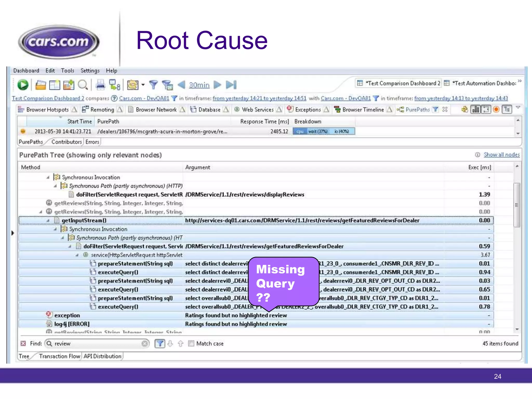Open the Help menu

(x=111, y=71)
